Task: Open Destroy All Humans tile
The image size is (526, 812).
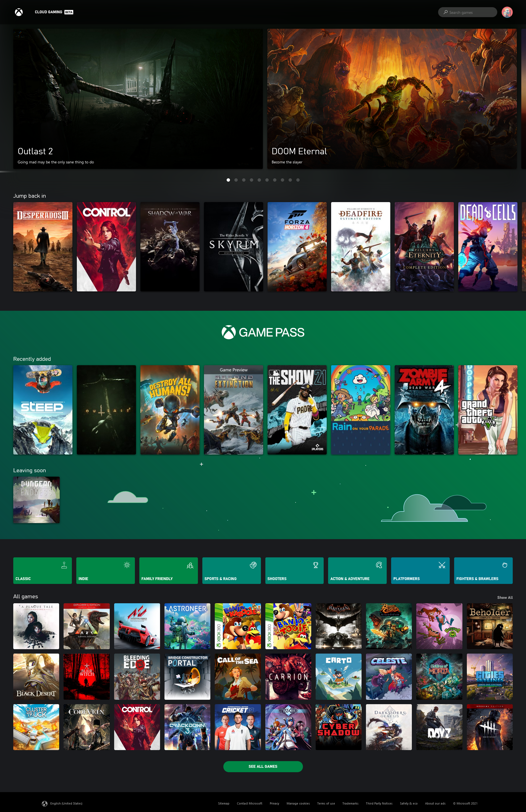Action: click(x=170, y=410)
